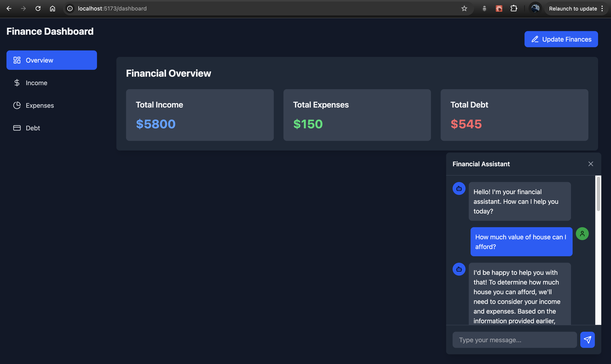Click the bot avatar beside the greeting message

click(459, 188)
